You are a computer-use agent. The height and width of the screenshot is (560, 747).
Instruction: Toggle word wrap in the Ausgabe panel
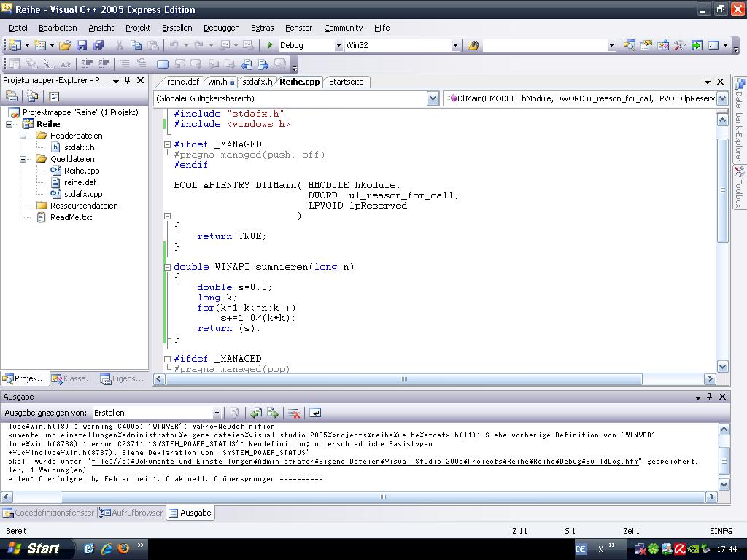(x=315, y=413)
